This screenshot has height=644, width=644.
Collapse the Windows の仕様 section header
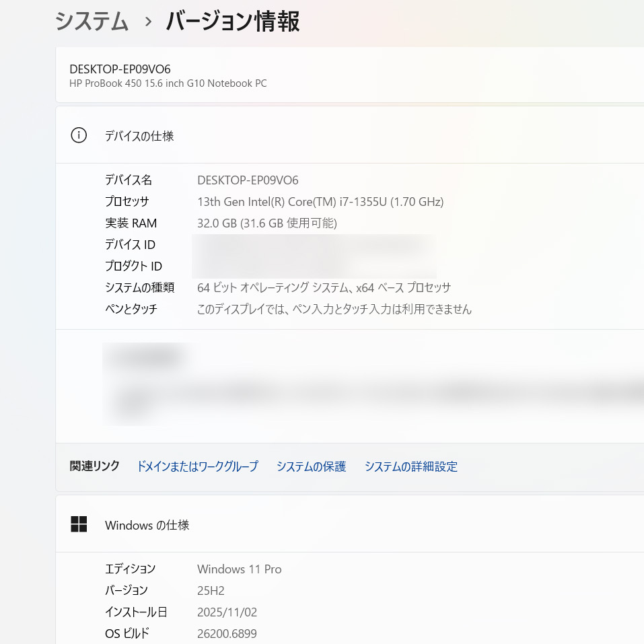(x=350, y=524)
